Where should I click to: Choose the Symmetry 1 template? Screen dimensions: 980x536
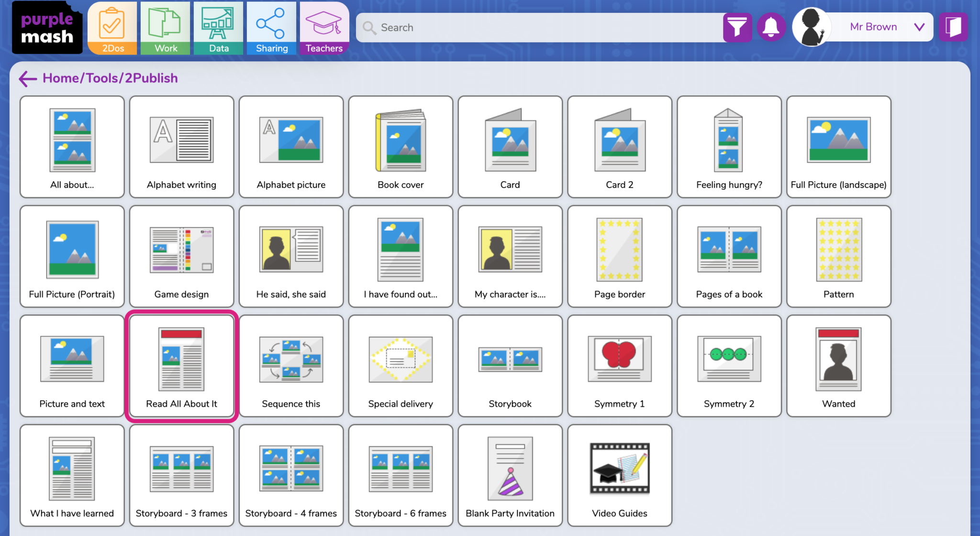pos(619,366)
